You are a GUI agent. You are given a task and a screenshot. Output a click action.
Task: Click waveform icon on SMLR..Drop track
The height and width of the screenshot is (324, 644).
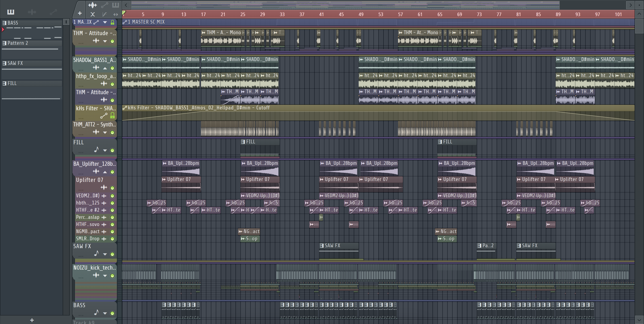(104, 239)
